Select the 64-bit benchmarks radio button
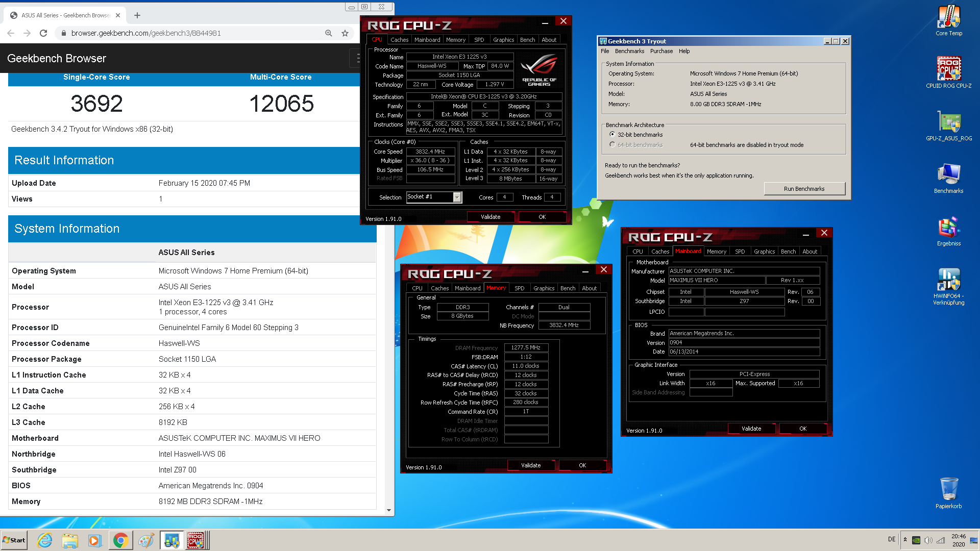The image size is (980, 551). tap(612, 145)
